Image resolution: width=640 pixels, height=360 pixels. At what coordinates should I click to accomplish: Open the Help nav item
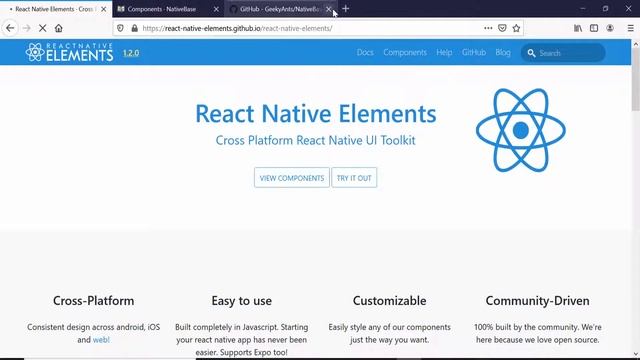[444, 53]
